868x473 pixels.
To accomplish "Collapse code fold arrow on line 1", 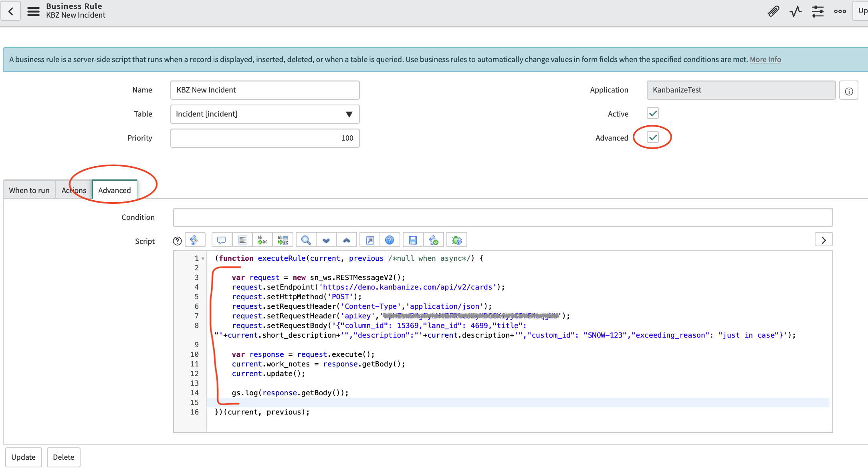I will (203, 259).
